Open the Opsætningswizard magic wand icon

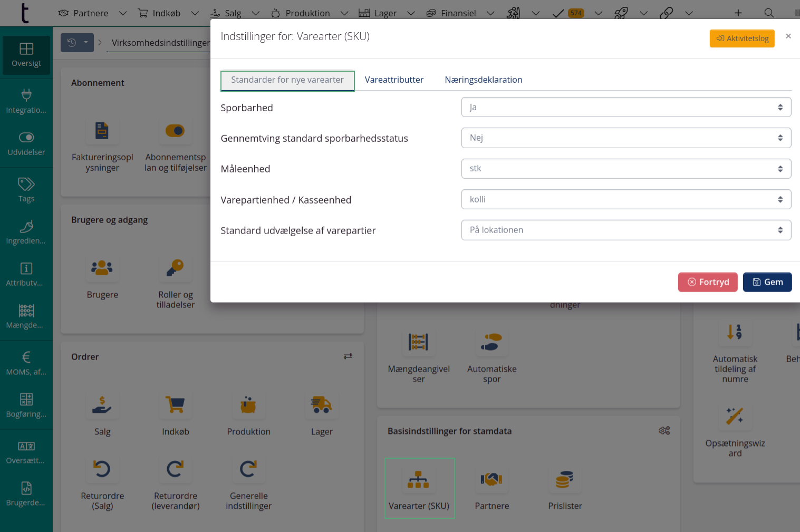coord(735,416)
